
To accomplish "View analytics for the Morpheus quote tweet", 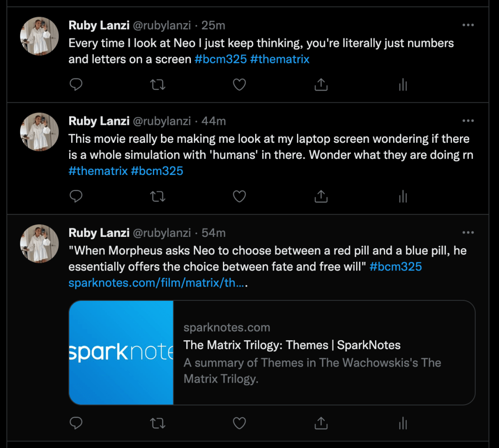I will (402, 424).
